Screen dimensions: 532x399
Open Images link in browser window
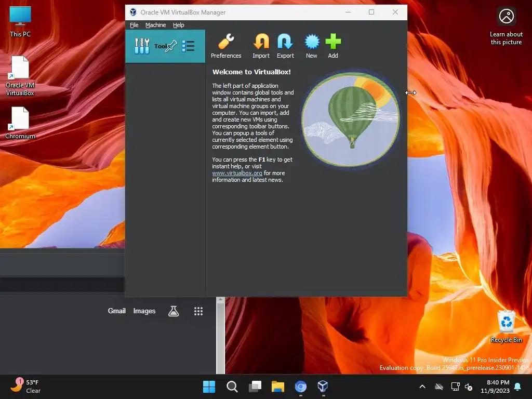click(144, 311)
